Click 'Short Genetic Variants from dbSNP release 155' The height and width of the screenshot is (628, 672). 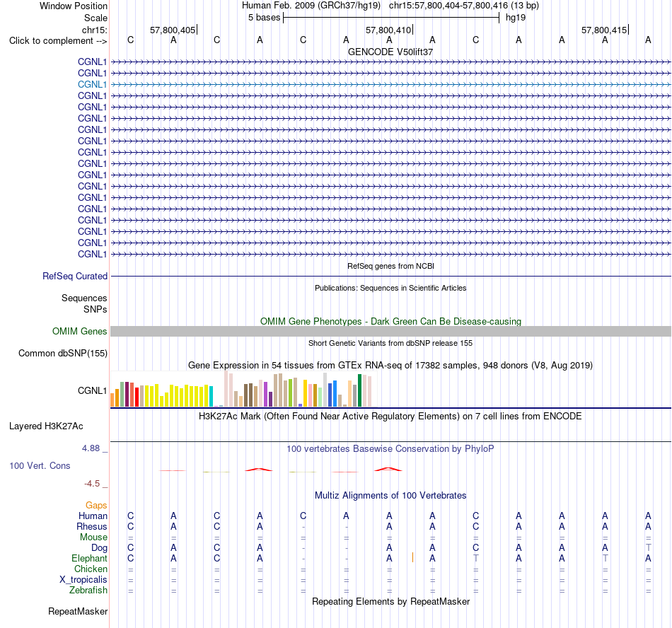point(390,343)
